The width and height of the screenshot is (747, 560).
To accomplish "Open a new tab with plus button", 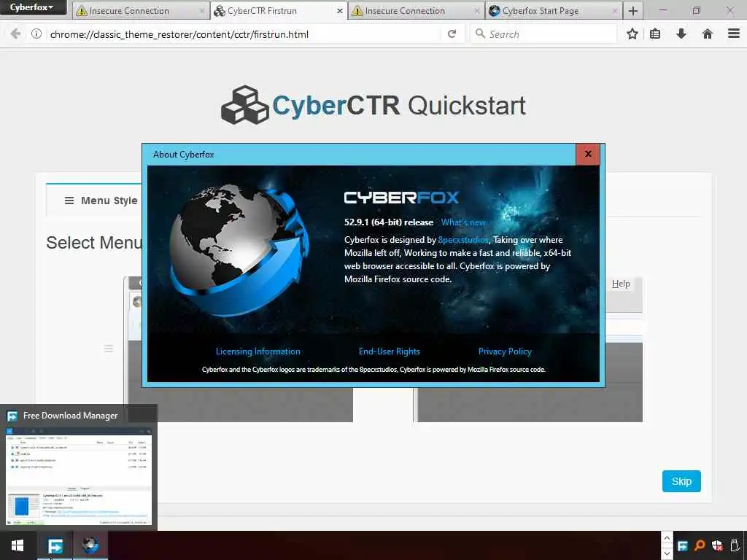I will click(632, 10).
